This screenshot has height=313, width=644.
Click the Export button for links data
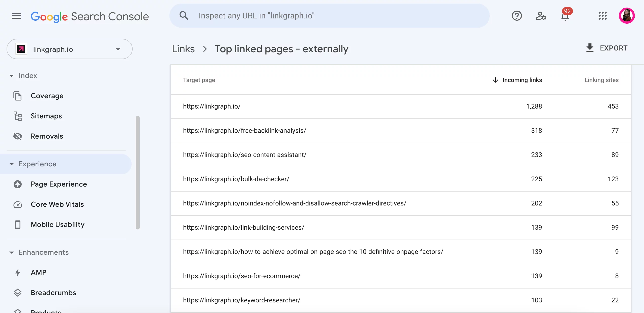coord(607,48)
